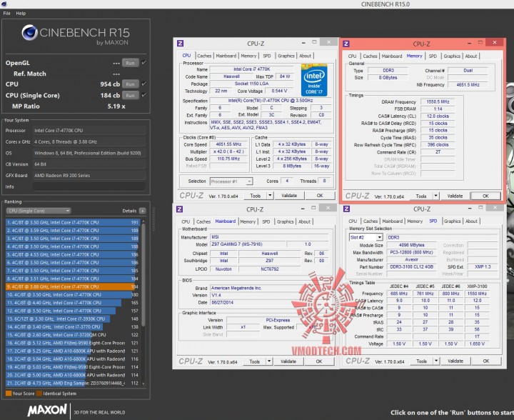The image size is (514, 420).
Task: Open the Slot #2 memory slot dropdown
Action: coord(366,237)
